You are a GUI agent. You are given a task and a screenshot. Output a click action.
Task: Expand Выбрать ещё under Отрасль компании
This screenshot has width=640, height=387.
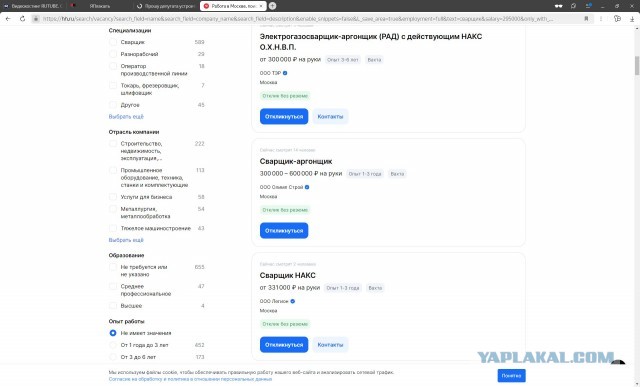pos(126,240)
